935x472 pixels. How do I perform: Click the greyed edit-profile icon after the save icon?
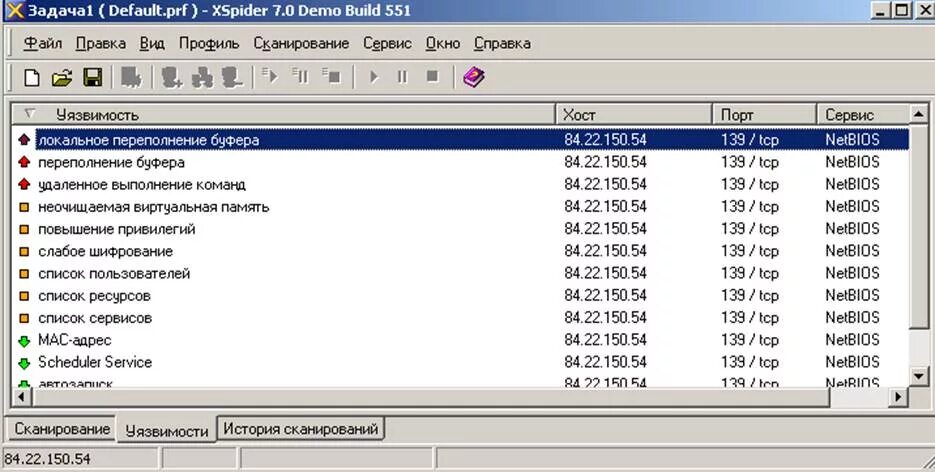tap(131, 77)
